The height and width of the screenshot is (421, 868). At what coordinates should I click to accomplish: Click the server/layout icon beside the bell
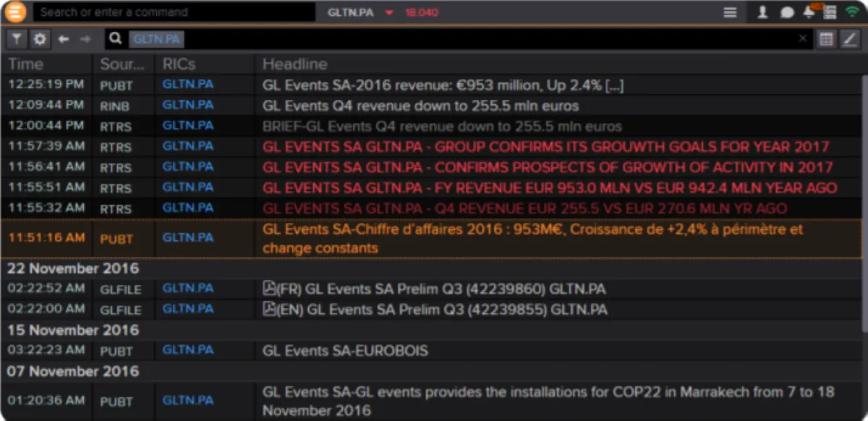(830, 12)
